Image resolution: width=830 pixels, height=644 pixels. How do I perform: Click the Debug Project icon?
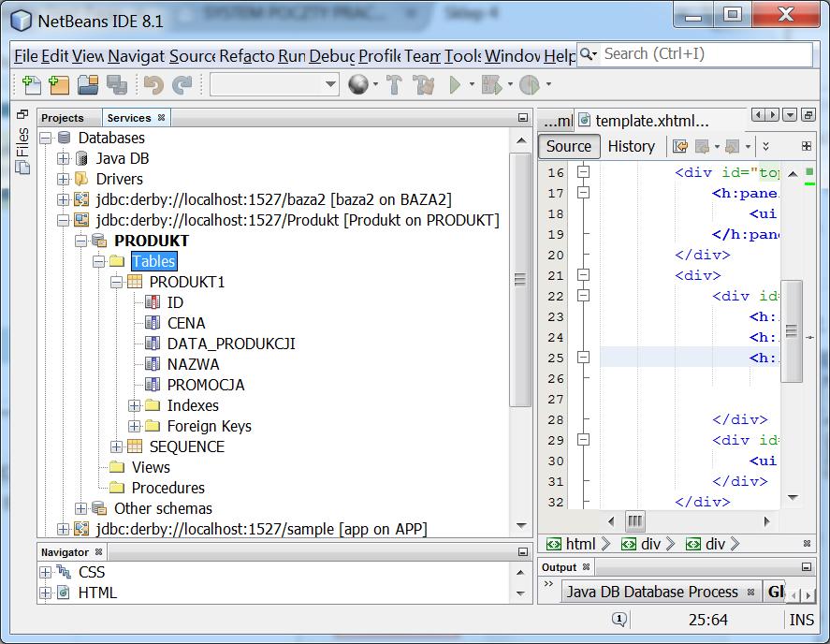492,85
